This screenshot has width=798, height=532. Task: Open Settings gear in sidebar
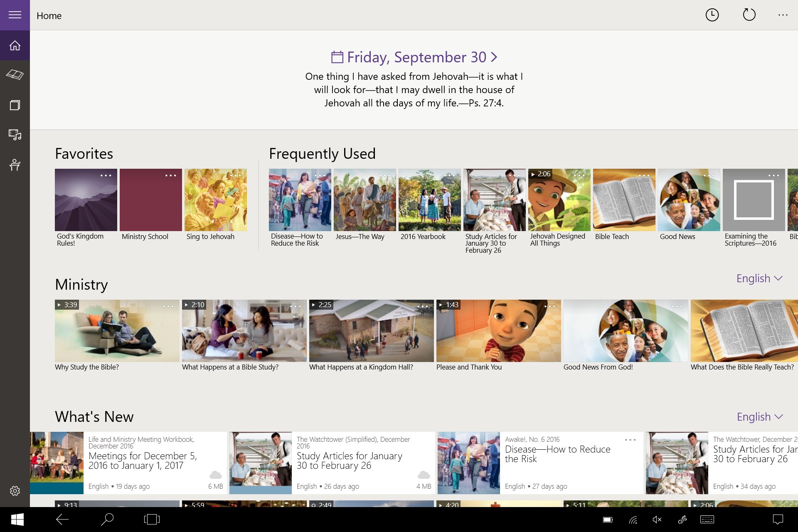(15, 491)
